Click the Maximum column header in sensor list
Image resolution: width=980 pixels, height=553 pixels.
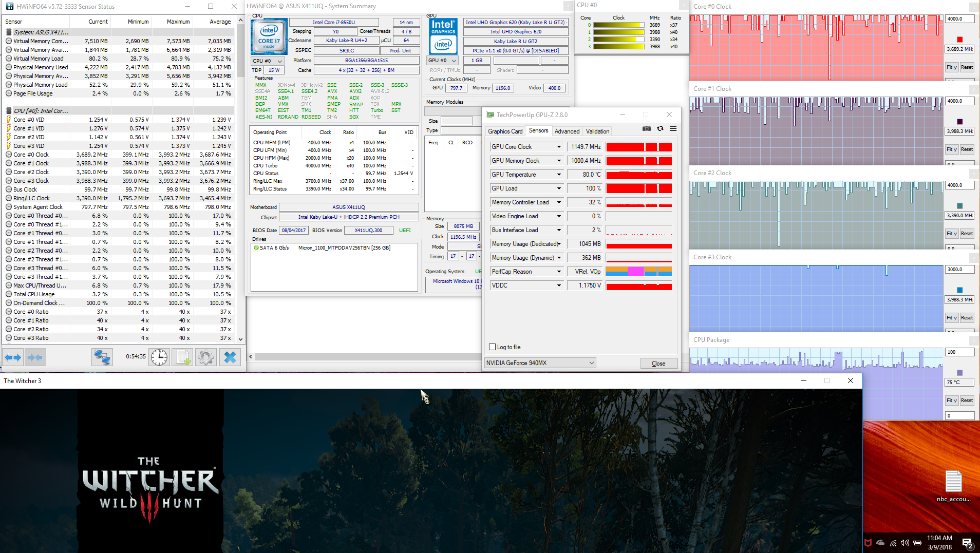[178, 22]
